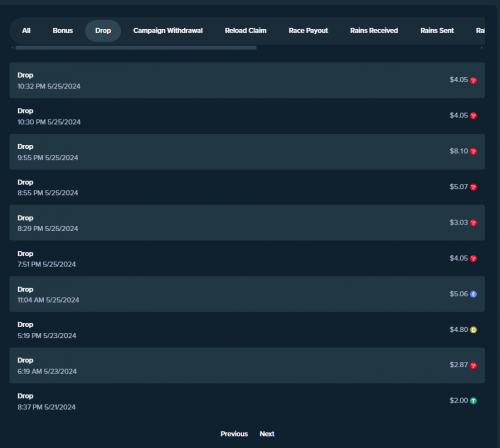The width and height of the screenshot is (500, 448).
Task: Select the Drop filter tab
Action: click(103, 31)
